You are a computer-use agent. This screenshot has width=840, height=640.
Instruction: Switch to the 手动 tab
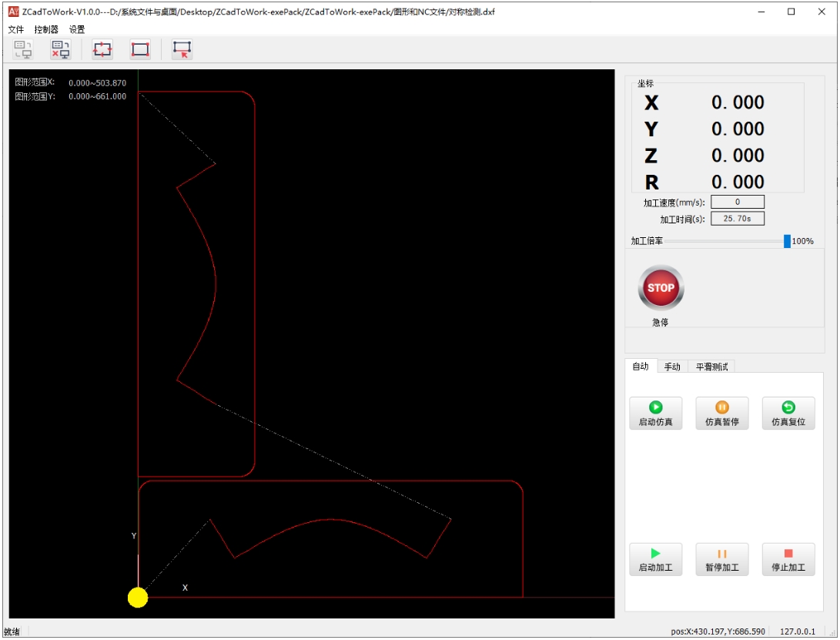(x=672, y=367)
